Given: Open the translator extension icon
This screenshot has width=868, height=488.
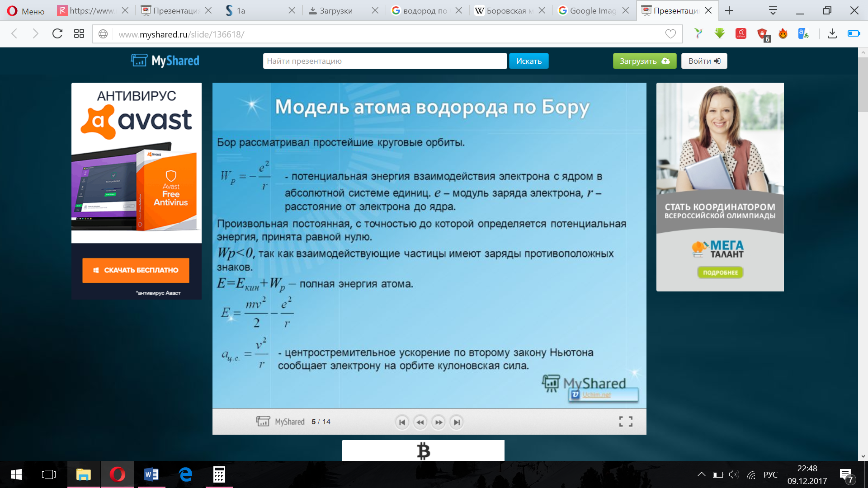Looking at the screenshot, I should pyautogui.click(x=803, y=34).
